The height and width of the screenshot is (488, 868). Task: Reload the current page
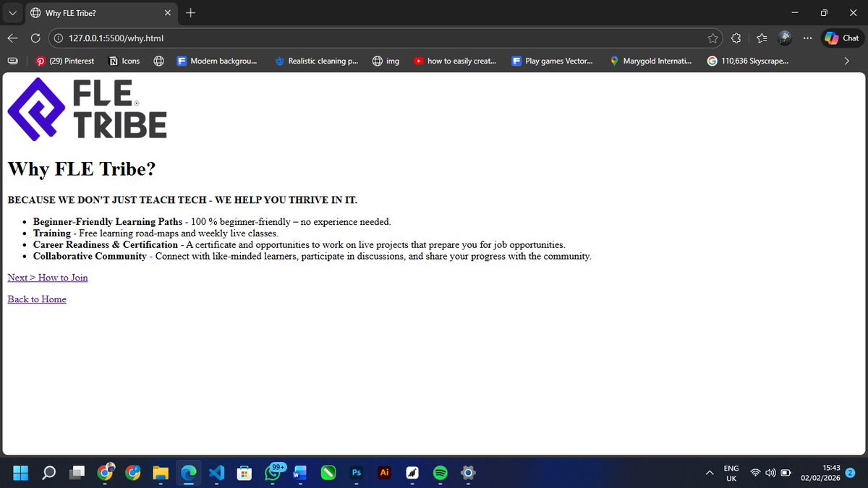coord(35,38)
